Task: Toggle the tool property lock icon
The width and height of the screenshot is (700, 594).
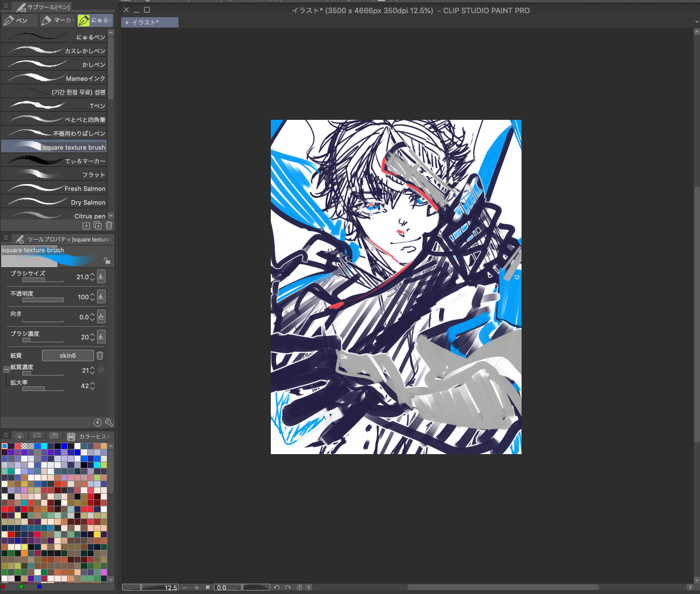Action: click(x=107, y=261)
